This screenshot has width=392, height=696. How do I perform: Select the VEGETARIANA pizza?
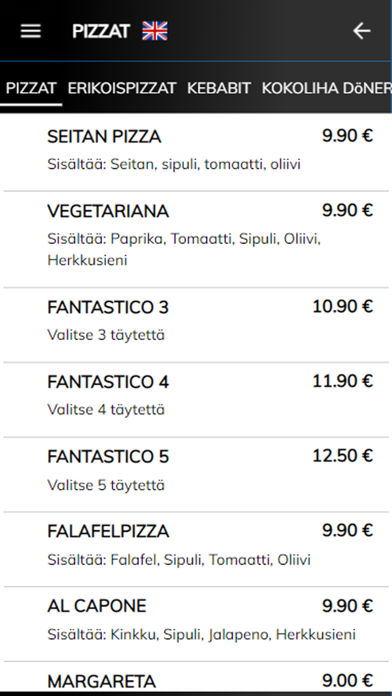pyautogui.click(x=196, y=239)
